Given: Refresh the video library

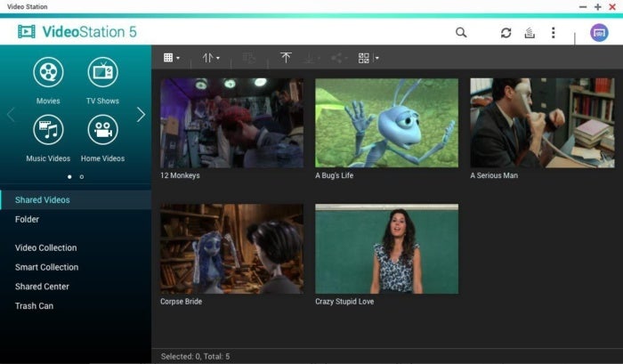Looking at the screenshot, I should [x=506, y=33].
